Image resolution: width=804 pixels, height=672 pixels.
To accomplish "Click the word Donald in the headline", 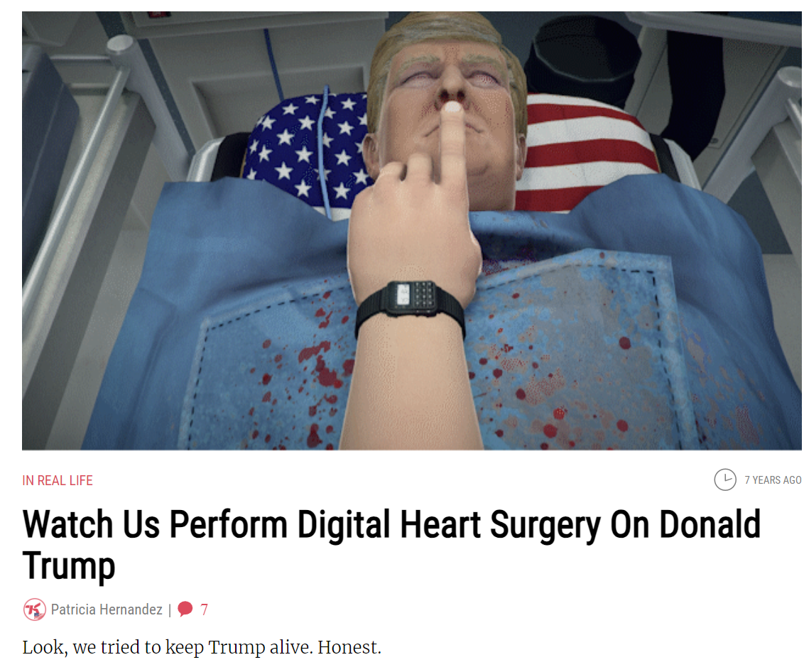I will click(710, 525).
